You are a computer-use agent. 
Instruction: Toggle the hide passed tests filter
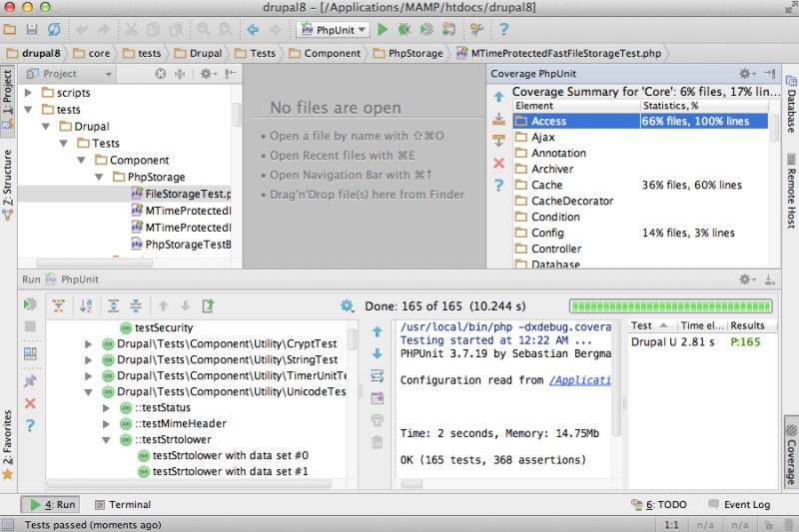[x=58, y=306]
